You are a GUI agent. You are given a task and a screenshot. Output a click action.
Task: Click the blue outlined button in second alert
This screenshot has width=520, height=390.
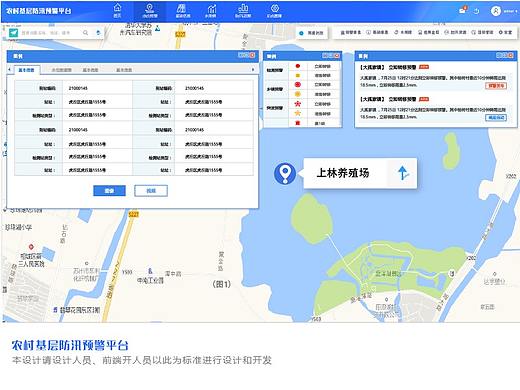[496, 117]
